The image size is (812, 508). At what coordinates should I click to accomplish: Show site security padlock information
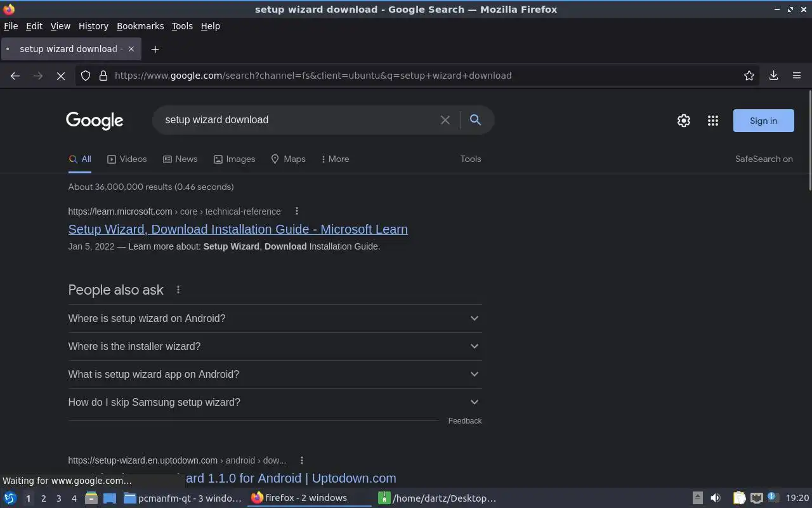pos(103,76)
